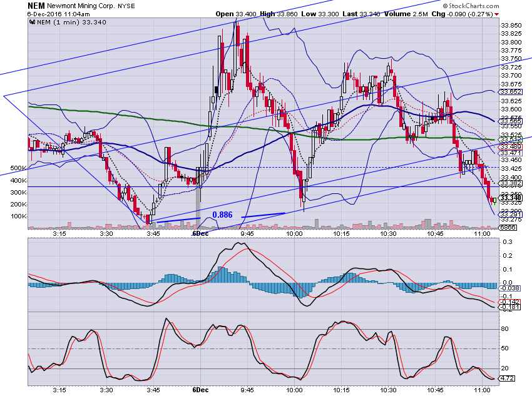Click the bold 33.340 last-price tag on axis

511,198
